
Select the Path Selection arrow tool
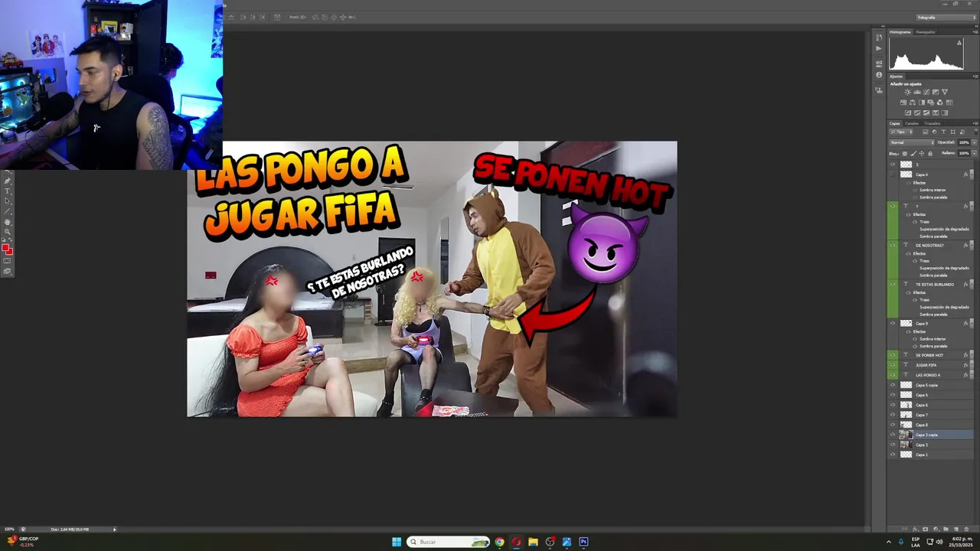pos(7,201)
